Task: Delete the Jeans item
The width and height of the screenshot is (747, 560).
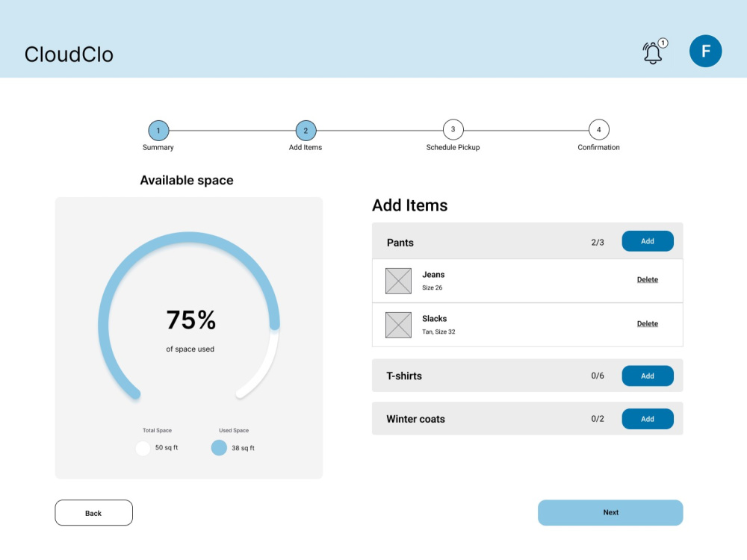Action: (x=648, y=279)
